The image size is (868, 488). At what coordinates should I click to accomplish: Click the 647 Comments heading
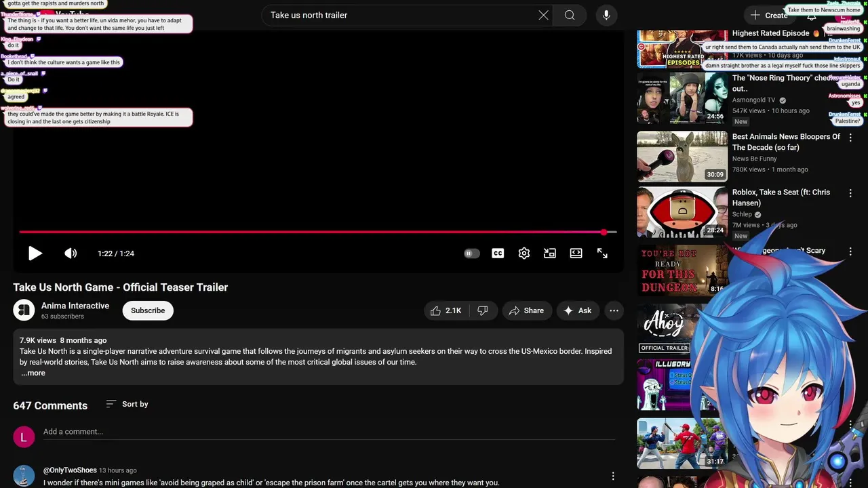50,405
